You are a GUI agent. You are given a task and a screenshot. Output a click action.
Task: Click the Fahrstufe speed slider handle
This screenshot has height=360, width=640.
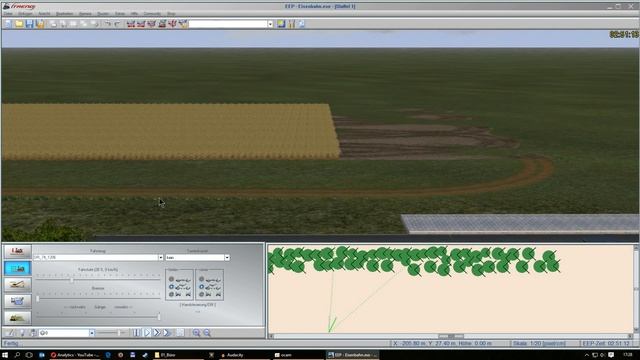pyautogui.click(x=72, y=280)
